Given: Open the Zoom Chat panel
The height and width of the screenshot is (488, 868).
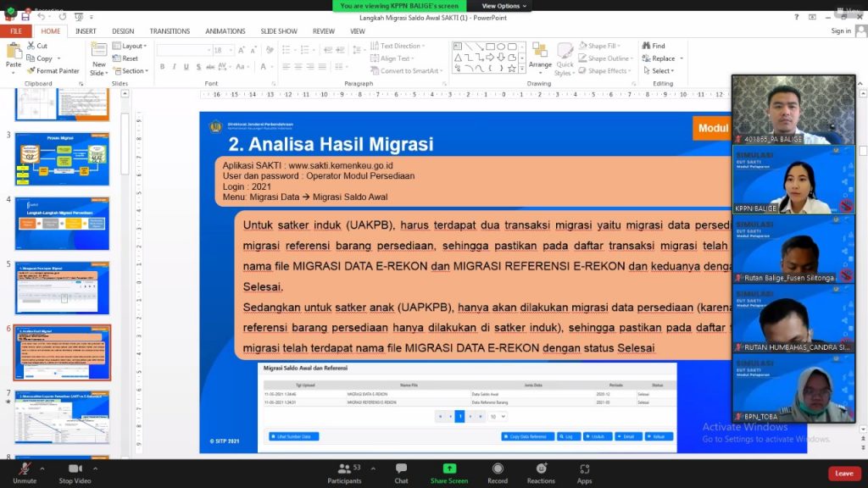Looking at the screenshot, I should click(x=401, y=469).
